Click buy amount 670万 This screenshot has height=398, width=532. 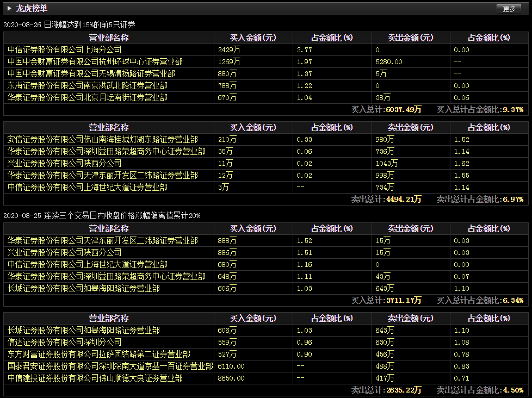click(227, 98)
